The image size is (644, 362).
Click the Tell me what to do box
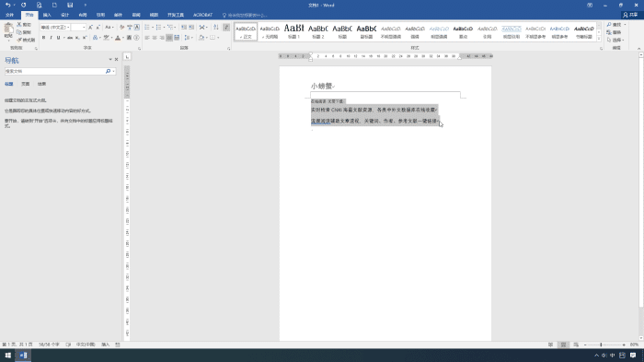[x=245, y=16]
